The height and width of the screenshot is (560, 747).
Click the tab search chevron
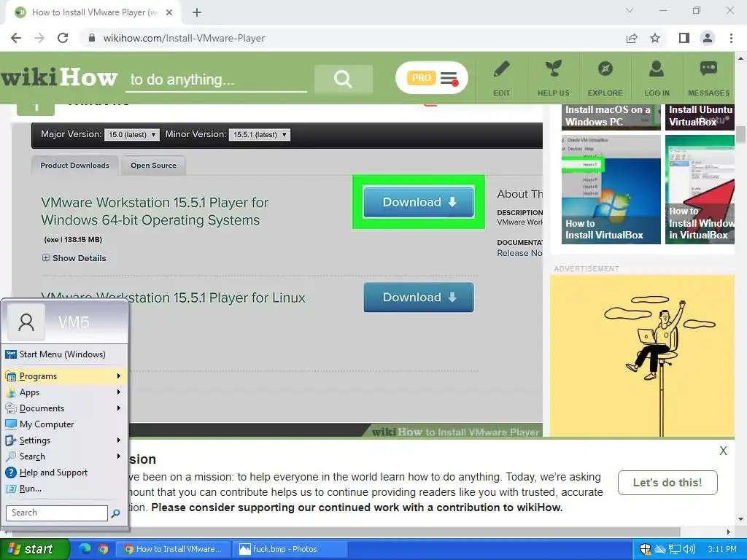(630, 10)
